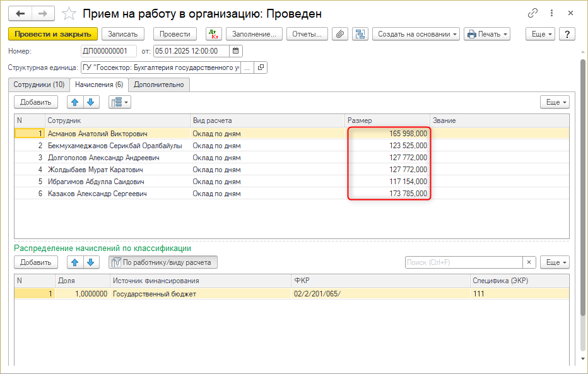Viewport: 588px width, 374px height.
Task: Open calendar picker next to date
Action: coord(236,51)
